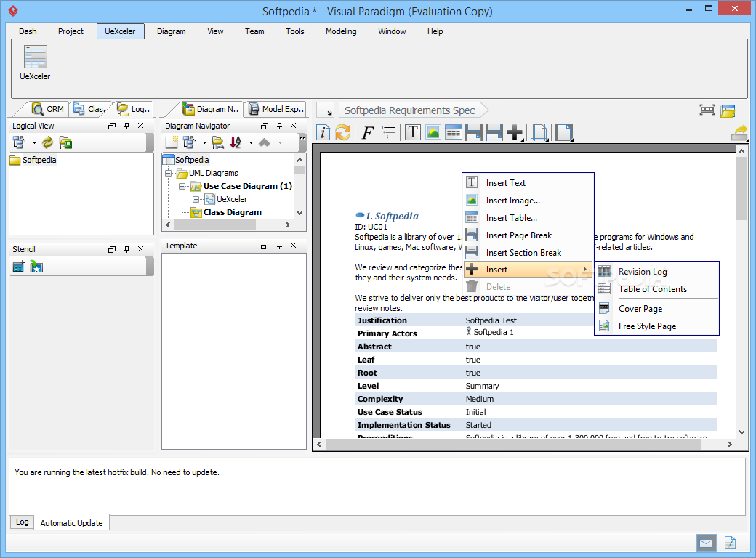The image size is (756, 558).
Task: Open the Tools menu
Action: click(x=294, y=31)
